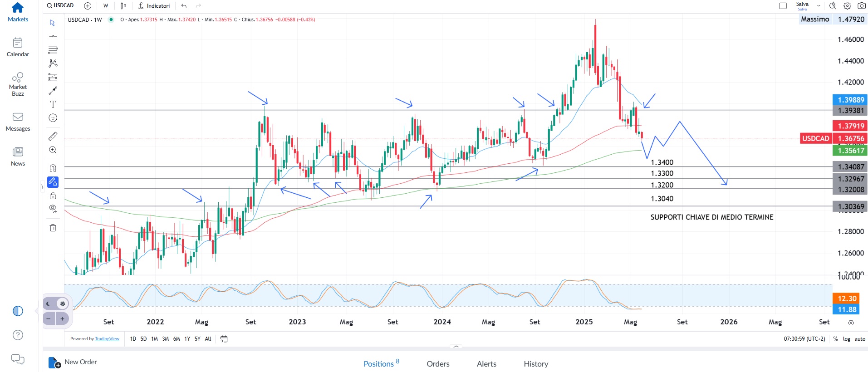Click the New Order button

point(73,362)
